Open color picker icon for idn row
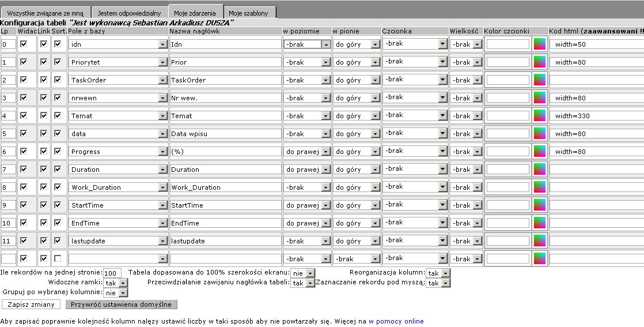The width and height of the screenshot is (644, 327). coord(540,44)
